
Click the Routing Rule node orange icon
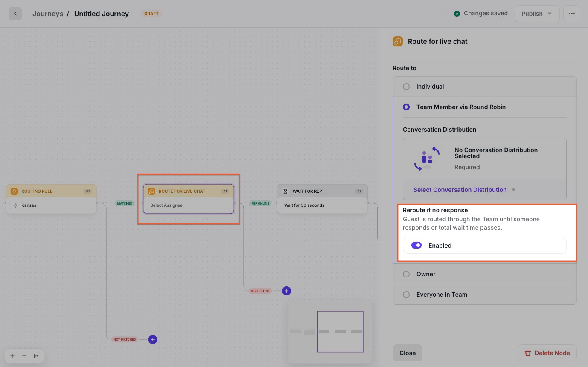pyautogui.click(x=14, y=191)
